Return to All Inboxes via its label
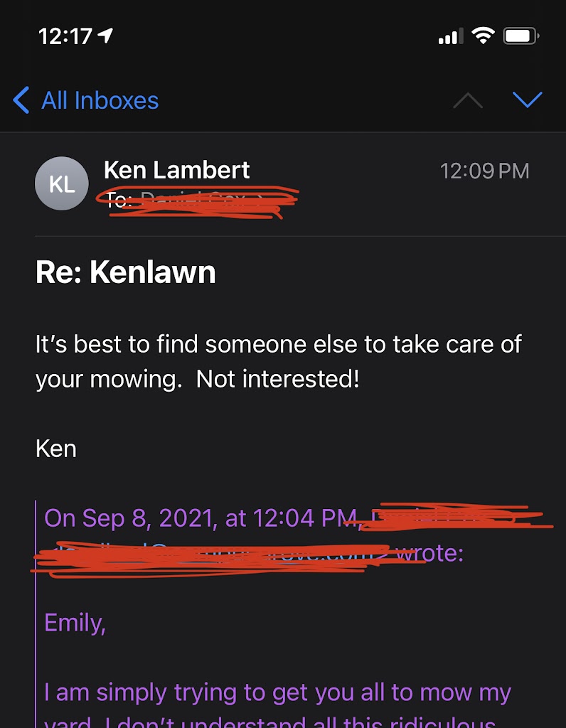 click(x=100, y=100)
